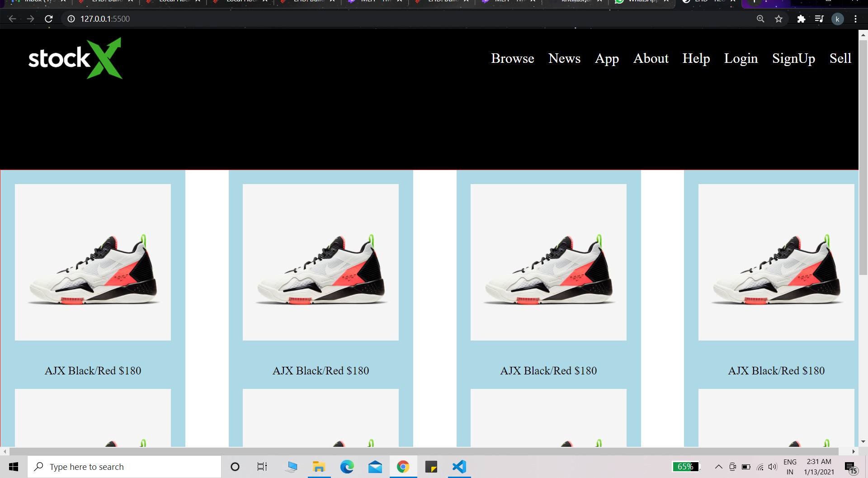
Task: Switch to Google Chrome on the taskbar
Action: pyautogui.click(x=403, y=467)
